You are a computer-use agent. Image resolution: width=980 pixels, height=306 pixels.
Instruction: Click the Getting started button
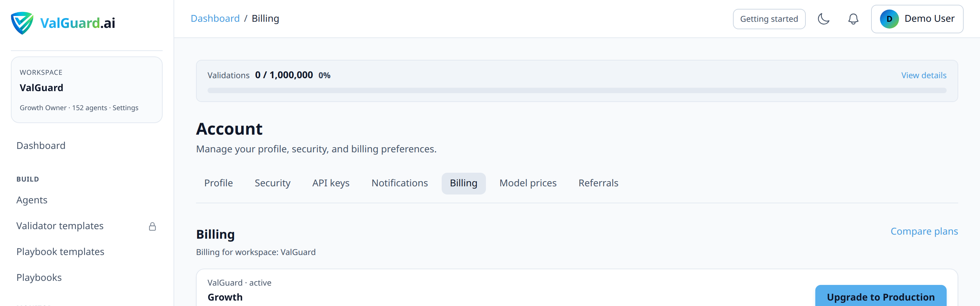769,19
